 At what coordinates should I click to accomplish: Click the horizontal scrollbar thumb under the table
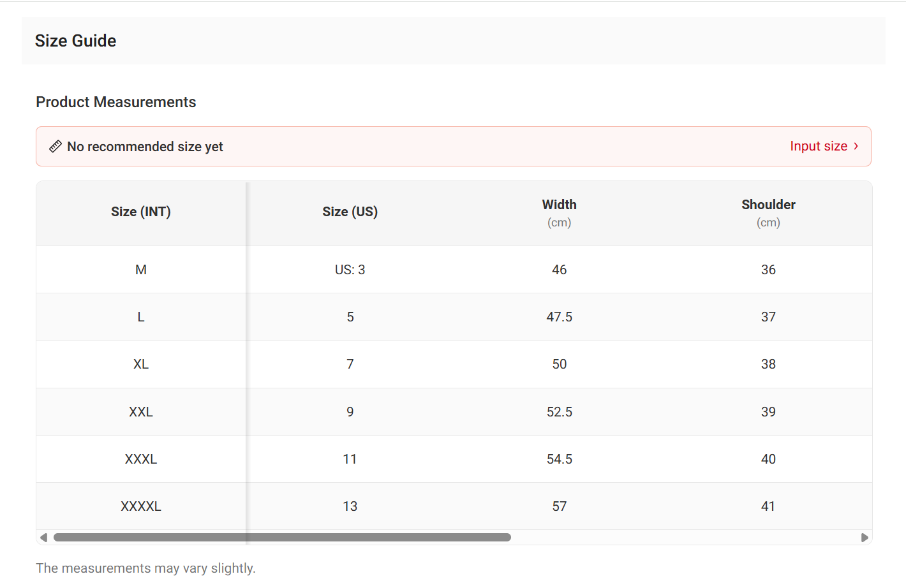pos(282,538)
